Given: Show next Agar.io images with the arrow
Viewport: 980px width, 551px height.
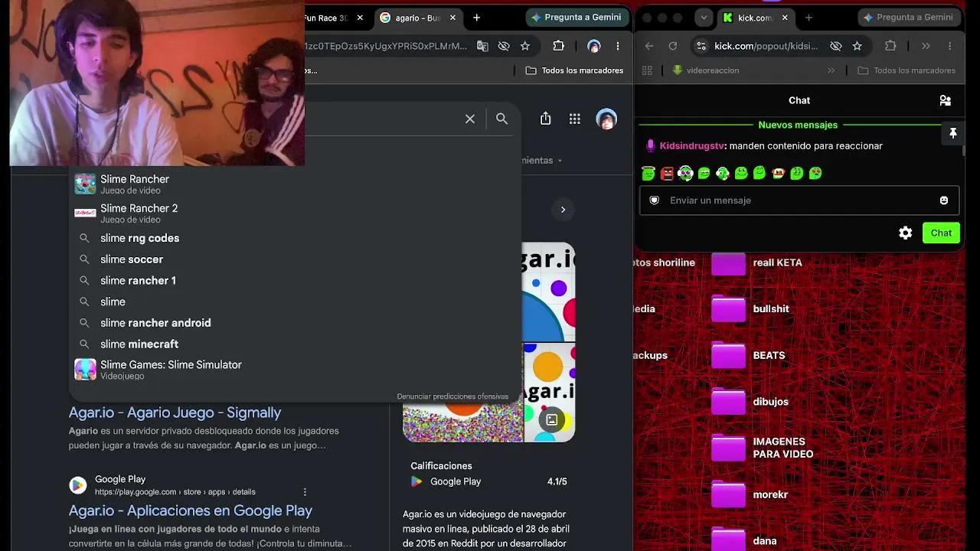Looking at the screenshot, I should point(563,210).
